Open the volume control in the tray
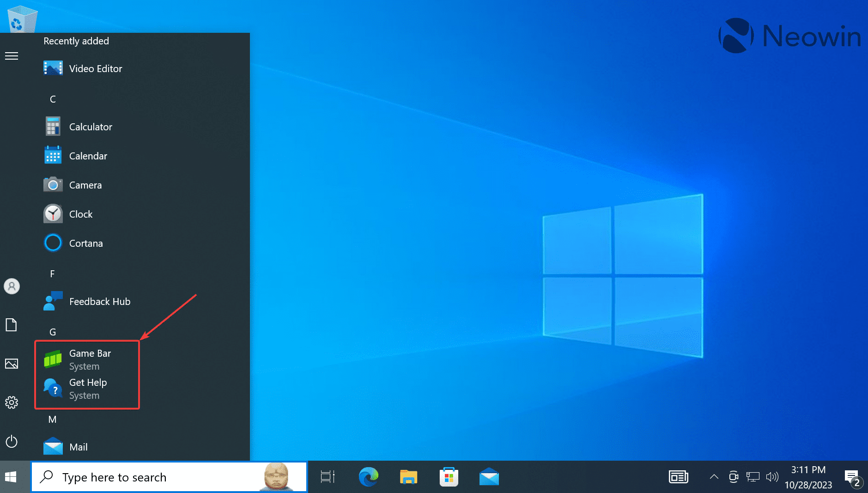 tap(772, 476)
